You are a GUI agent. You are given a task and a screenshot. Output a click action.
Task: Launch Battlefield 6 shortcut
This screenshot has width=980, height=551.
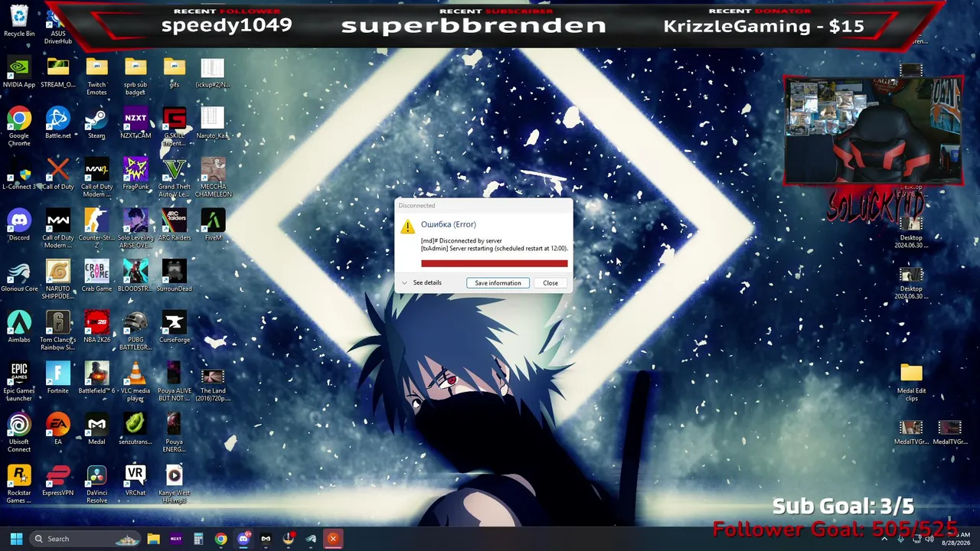pyautogui.click(x=96, y=380)
